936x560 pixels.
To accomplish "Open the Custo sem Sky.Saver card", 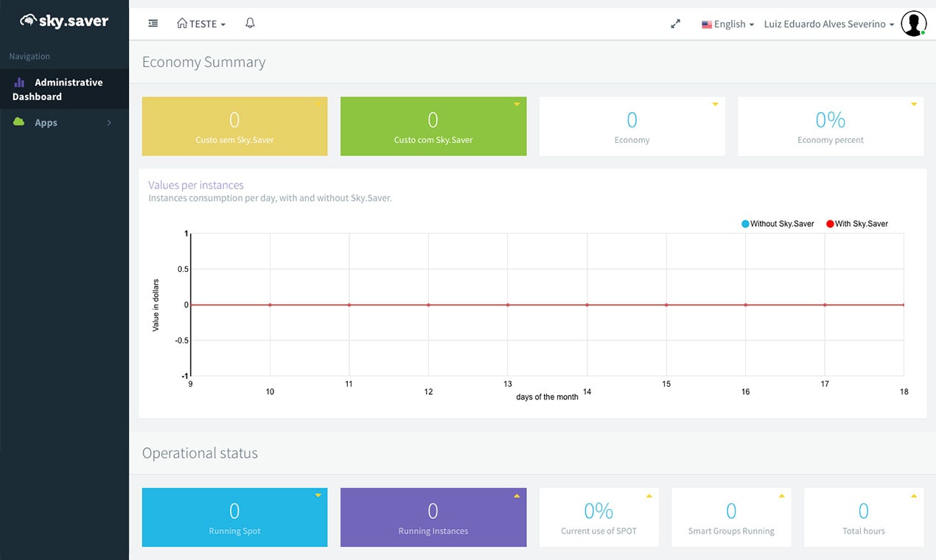I will click(234, 126).
